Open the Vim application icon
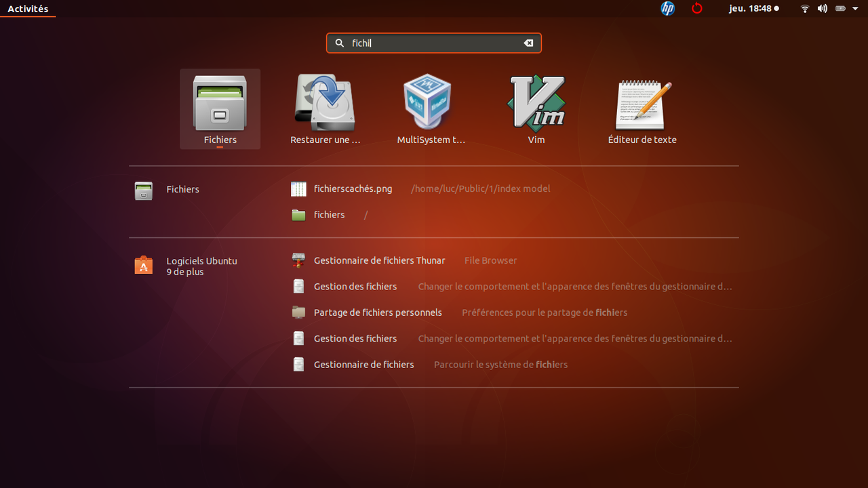Viewport: 868px width, 488px height. click(x=536, y=103)
